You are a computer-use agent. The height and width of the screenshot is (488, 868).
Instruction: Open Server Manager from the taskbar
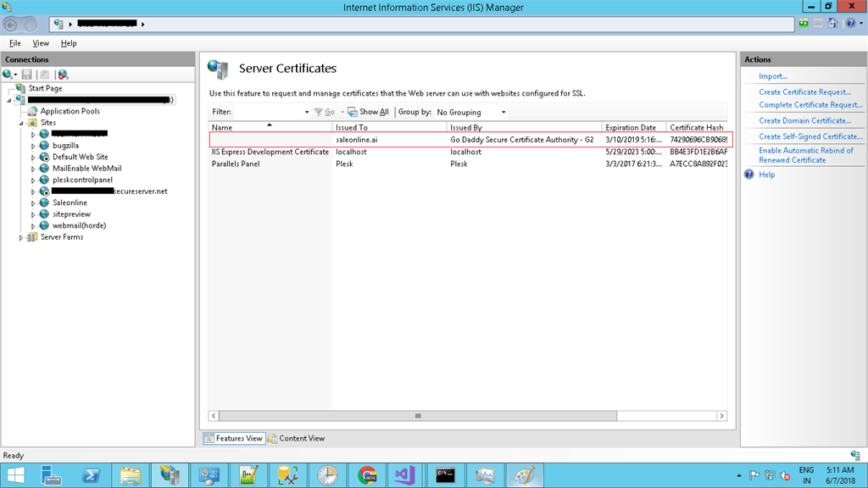point(52,475)
